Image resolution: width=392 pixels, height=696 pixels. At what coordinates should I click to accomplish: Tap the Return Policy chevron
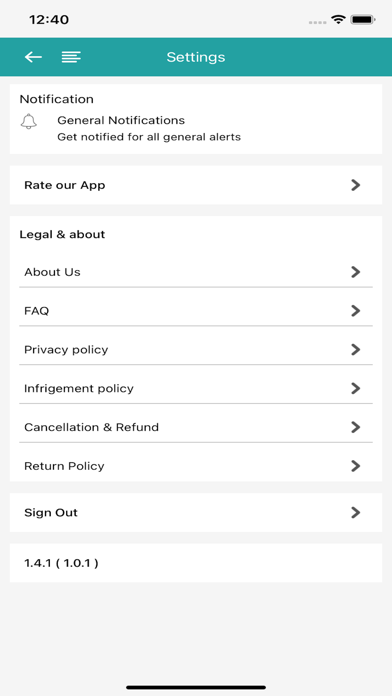click(x=355, y=466)
